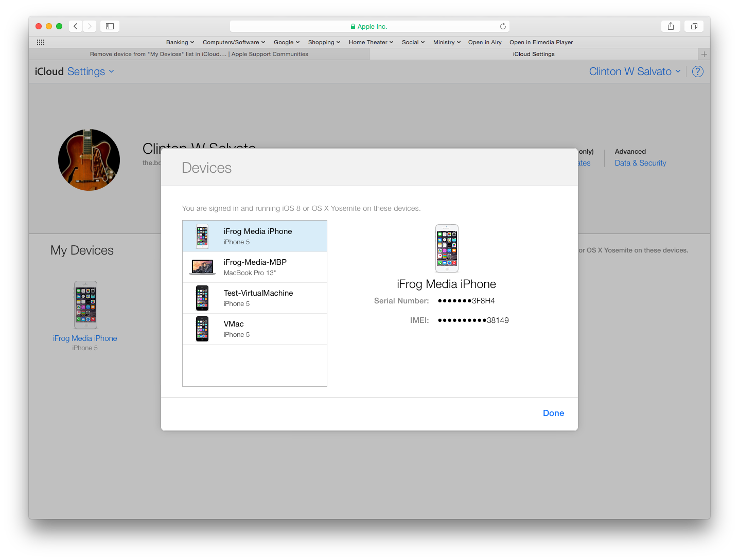Click the Open in Elmedia Player bookmark
739x560 pixels.
point(541,42)
